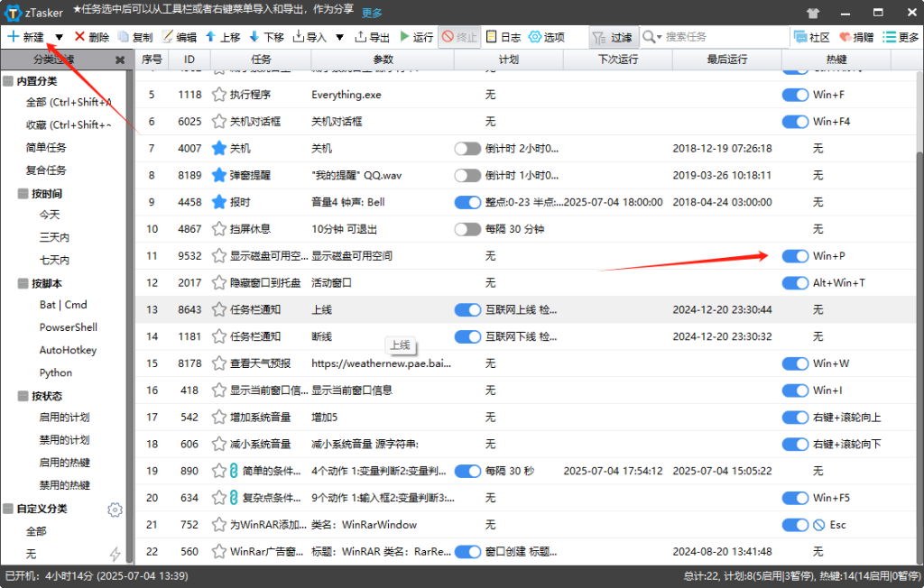924x588 pixels.
Task: Select the 简单任务 category in sidebar
Action: pos(46,147)
